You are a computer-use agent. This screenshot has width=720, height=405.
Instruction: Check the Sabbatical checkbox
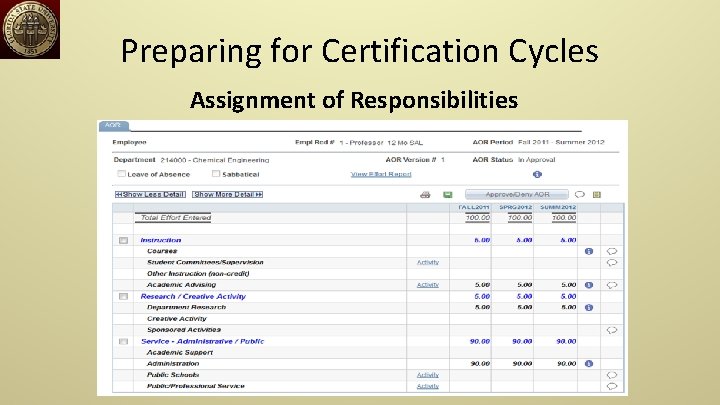216,174
